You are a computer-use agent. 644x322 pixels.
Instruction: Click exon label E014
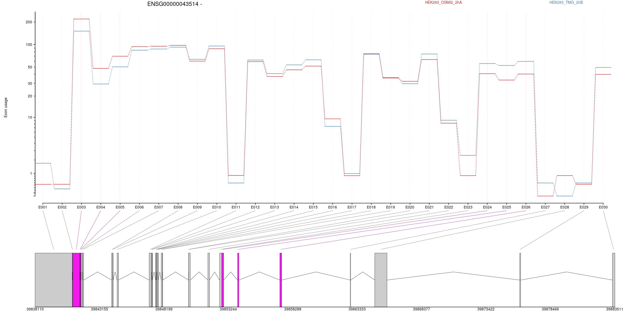[x=294, y=207]
